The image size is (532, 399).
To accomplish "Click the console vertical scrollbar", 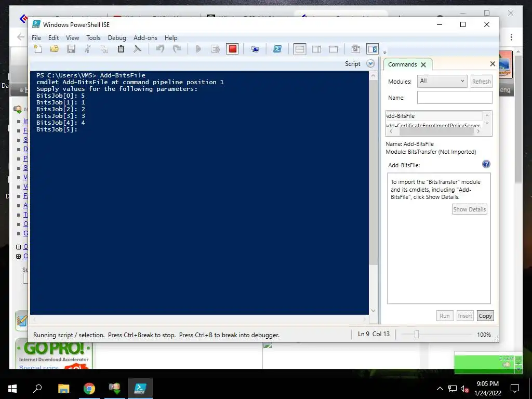I will [x=373, y=173].
